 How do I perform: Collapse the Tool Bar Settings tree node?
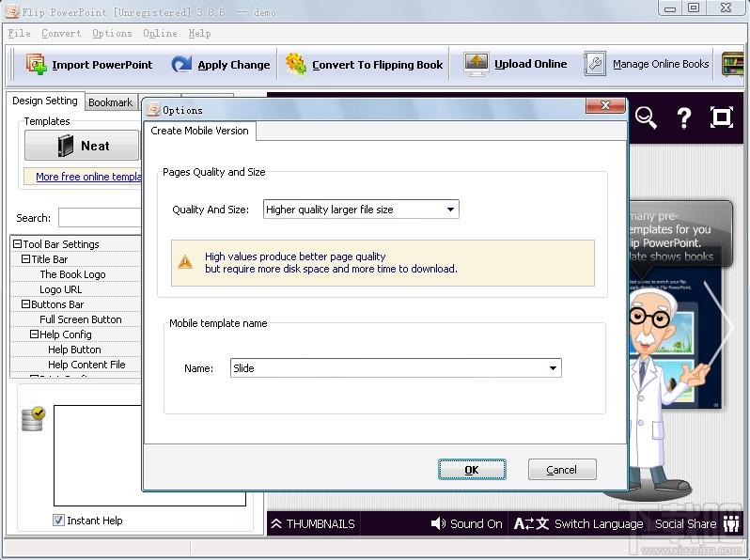coord(17,244)
